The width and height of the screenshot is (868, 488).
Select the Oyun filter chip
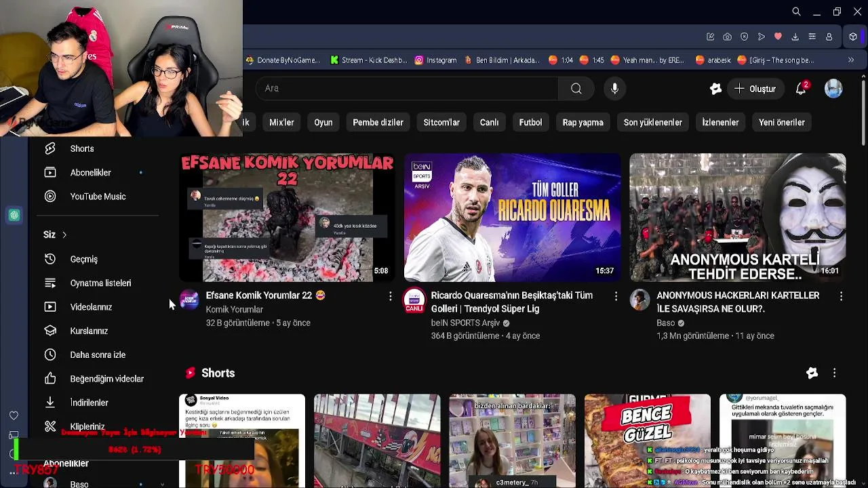(x=323, y=123)
